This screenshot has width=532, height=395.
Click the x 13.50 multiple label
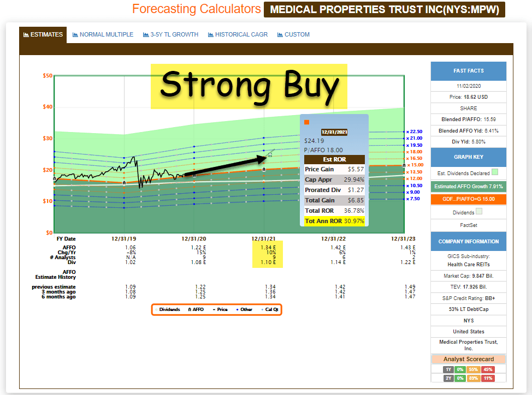414,172
